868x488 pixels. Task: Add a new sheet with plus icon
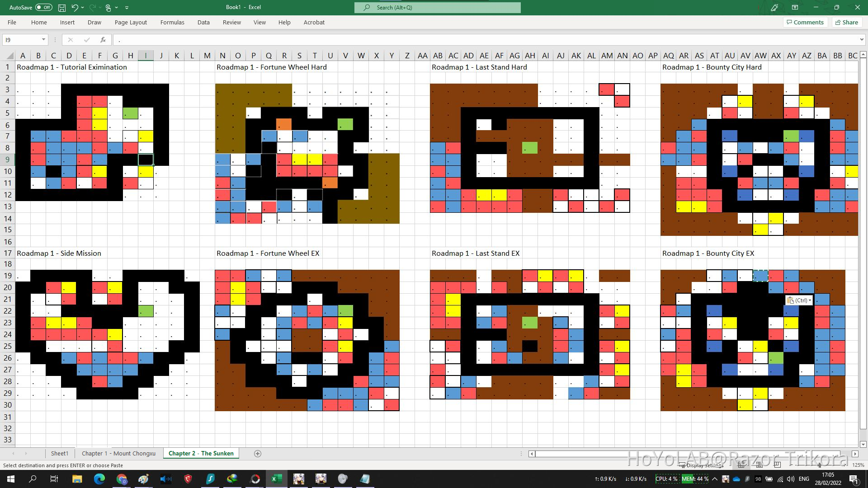[258, 453]
